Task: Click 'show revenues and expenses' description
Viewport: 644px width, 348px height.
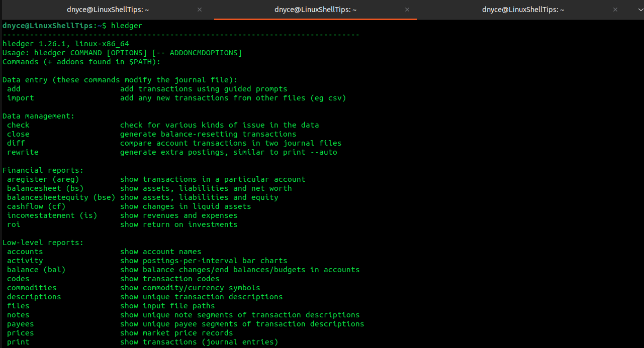Action: pyautogui.click(x=179, y=215)
